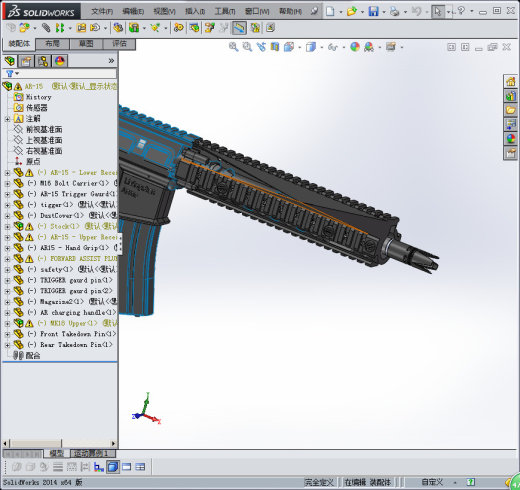
Task: Toggle the four-view viewport layout button
Action: click(x=140, y=467)
